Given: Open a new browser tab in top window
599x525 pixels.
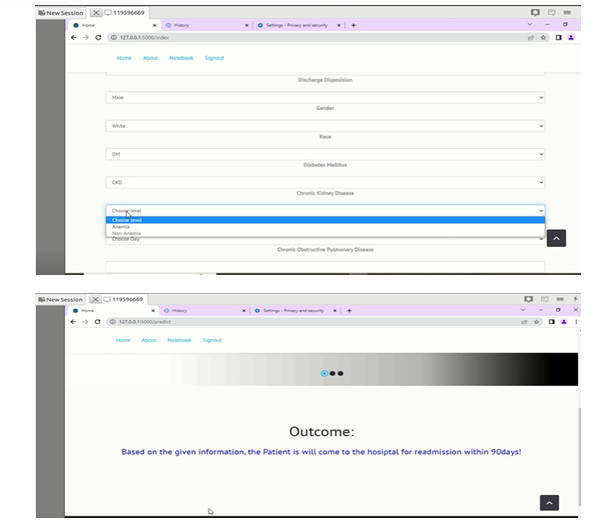Looking at the screenshot, I should tap(353, 25).
